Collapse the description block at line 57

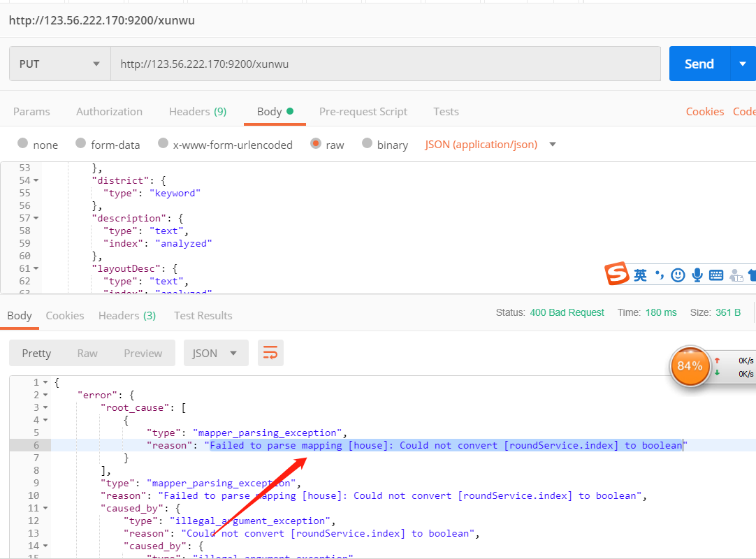[x=36, y=218]
